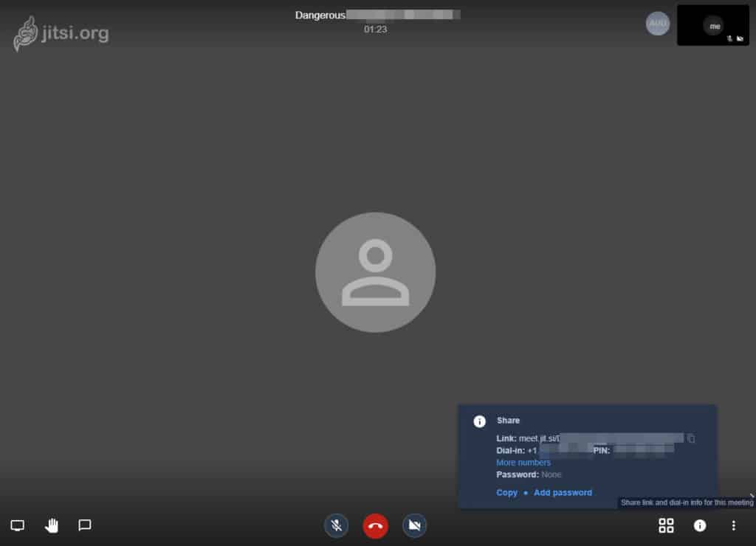Hang up the call with the red button

[375, 525]
